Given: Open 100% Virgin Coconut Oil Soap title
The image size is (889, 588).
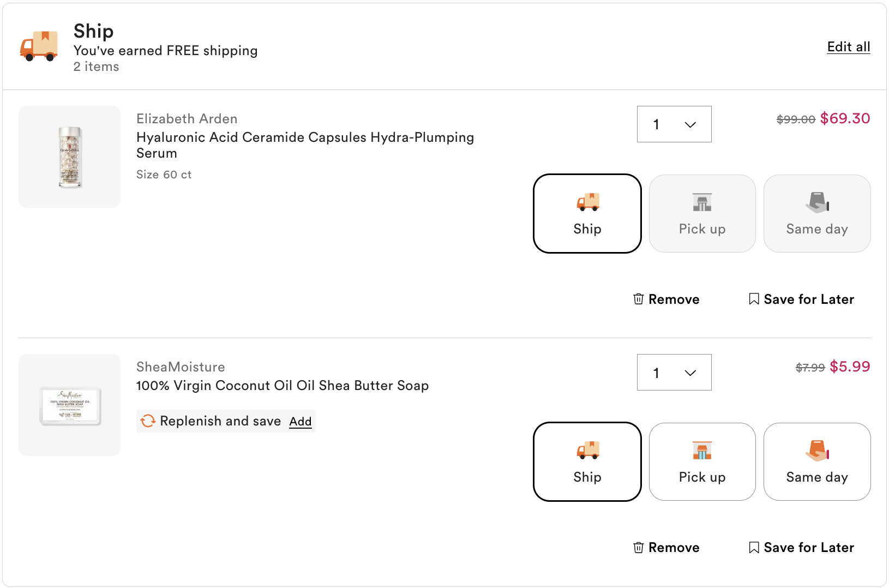Looking at the screenshot, I should (282, 386).
